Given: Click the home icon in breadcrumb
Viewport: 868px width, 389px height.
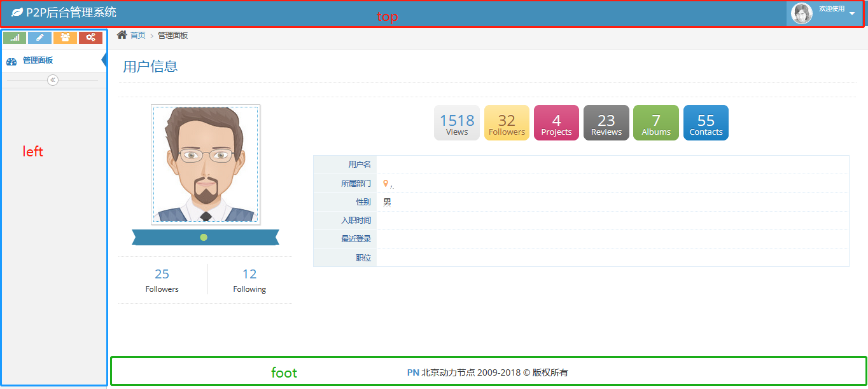Looking at the screenshot, I should [x=122, y=35].
